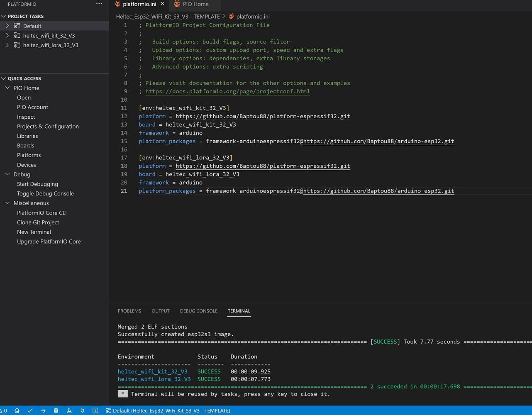Image resolution: width=532 pixels, height=415 pixels.
Task: Open PlatformIO Home from status bar house icon
Action: tap(17, 410)
